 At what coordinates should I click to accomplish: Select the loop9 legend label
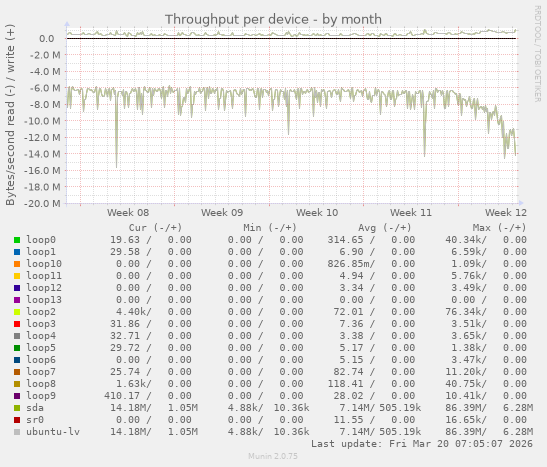coord(41,396)
